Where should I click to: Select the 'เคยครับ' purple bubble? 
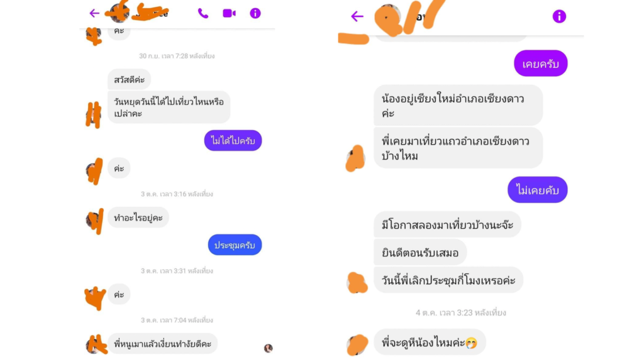point(540,63)
